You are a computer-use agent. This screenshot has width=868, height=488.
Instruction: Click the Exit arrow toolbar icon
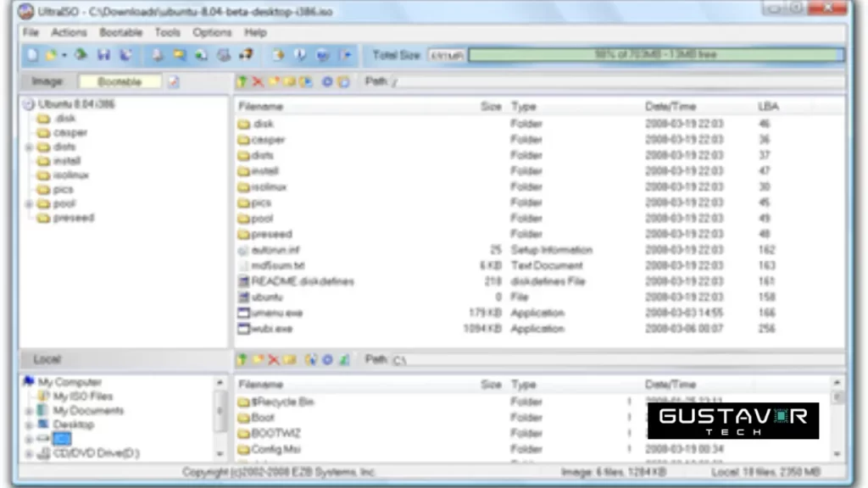pos(346,54)
